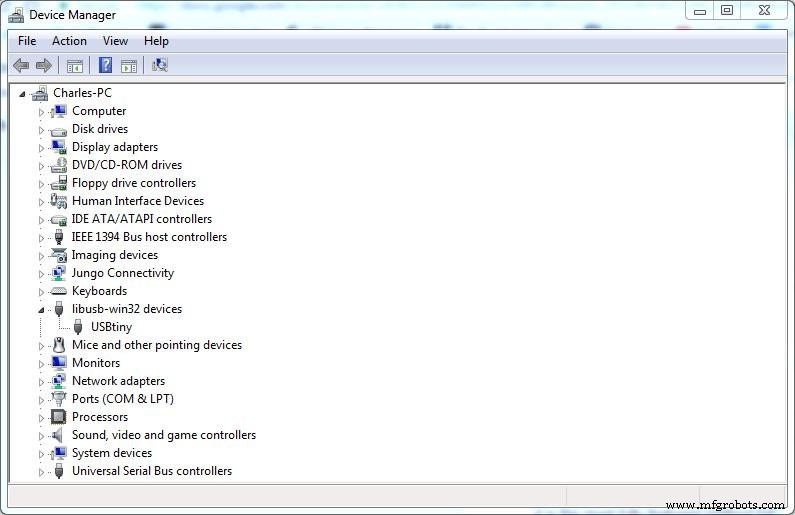This screenshot has height=515, width=795.
Task: Expand the Monitors category arrow
Action: click(x=42, y=364)
